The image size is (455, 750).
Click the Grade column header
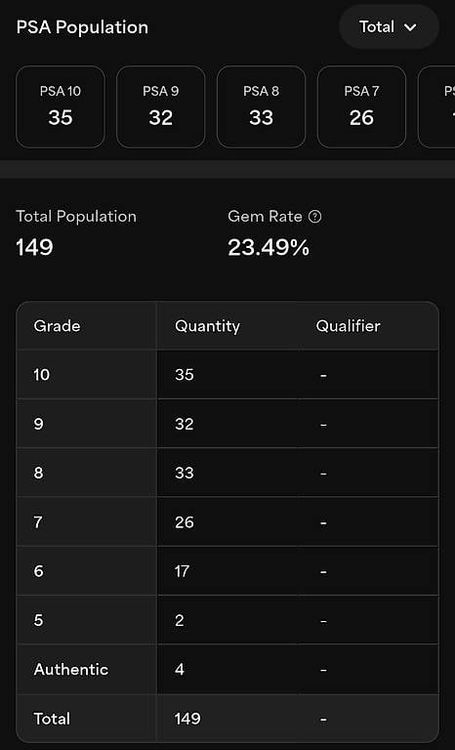coord(57,326)
